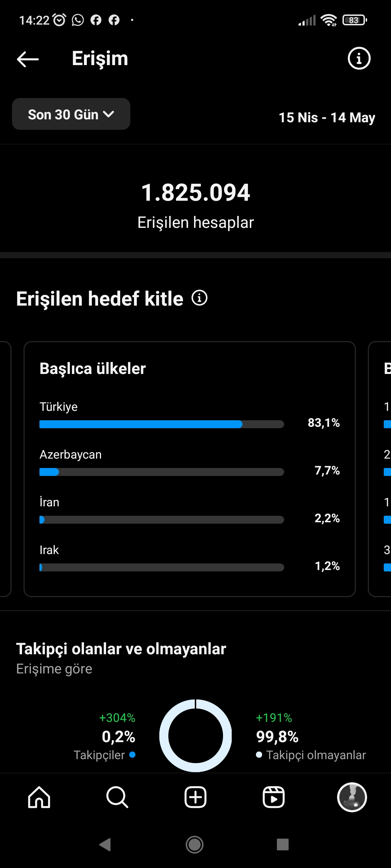Open the profile picture tab
Viewport: 391px width, 868px height.
click(352, 797)
